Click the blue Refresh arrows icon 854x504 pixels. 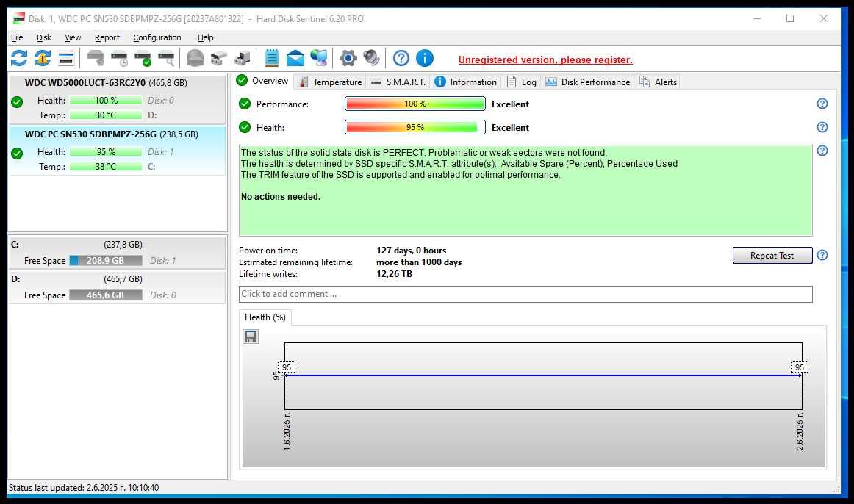pos(19,58)
